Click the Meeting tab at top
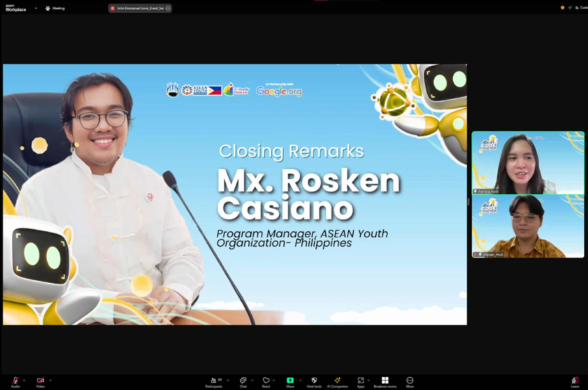This screenshot has height=390, width=588. pos(55,8)
